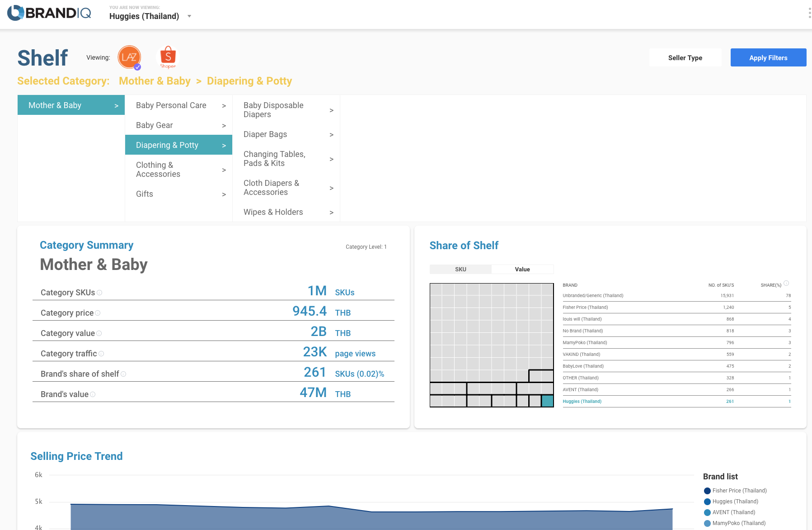The height and width of the screenshot is (530, 812).
Task: Open Cloth Diapers & Accessories subcategory
Action: [286, 187]
